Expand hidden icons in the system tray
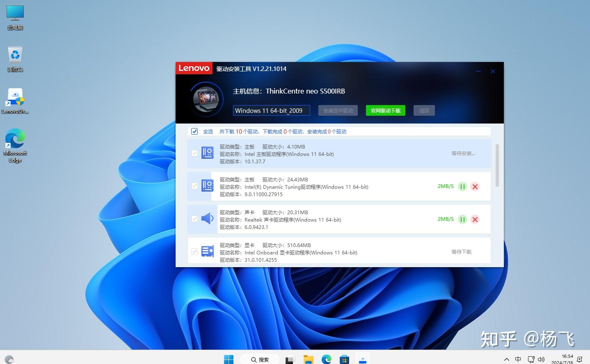The image size is (590, 364). click(507, 359)
